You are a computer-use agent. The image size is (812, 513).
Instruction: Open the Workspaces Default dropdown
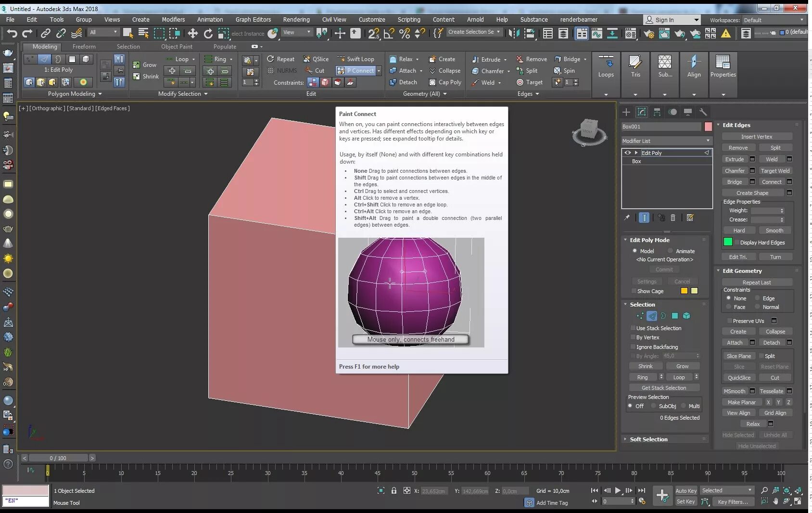click(773, 20)
